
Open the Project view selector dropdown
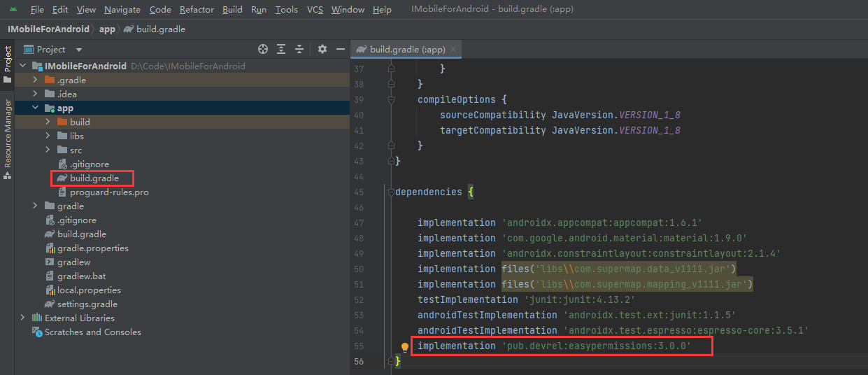click(78, 50)
